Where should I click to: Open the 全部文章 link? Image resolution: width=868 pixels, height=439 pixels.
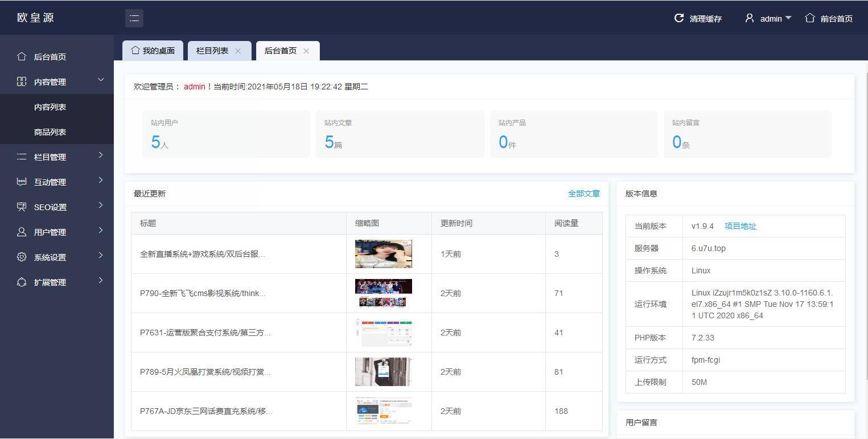point(584,194)
